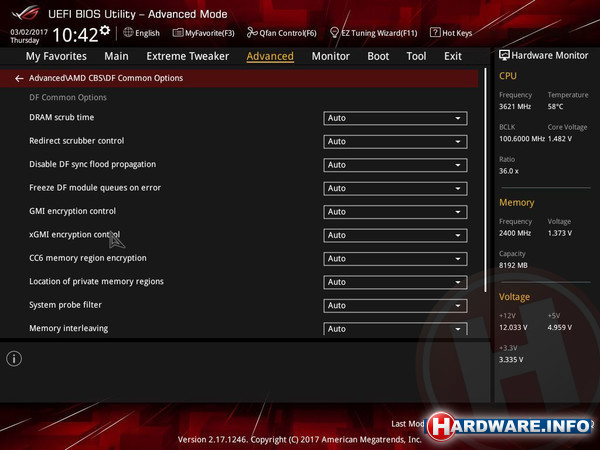Open the DRAM scrub time dropdown

pyautogui.click(x=395, y=118)
